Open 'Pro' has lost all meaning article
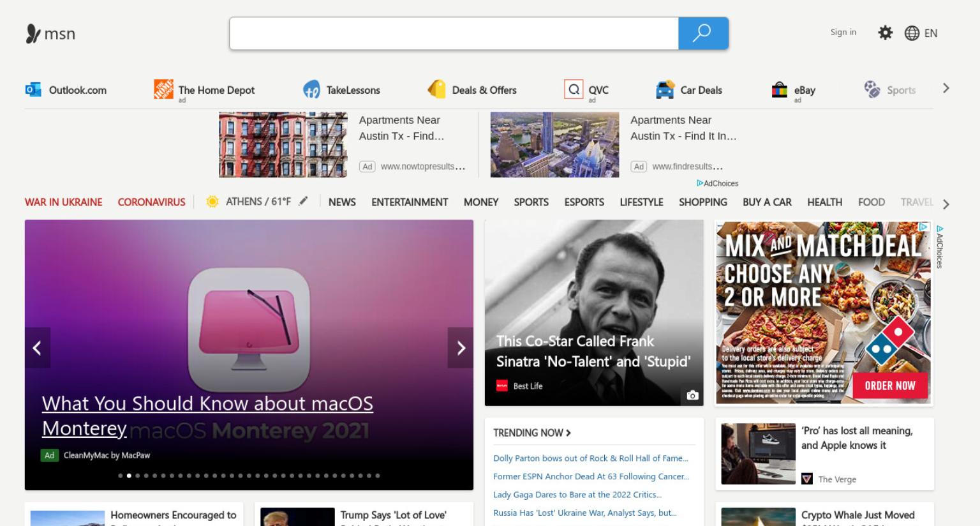Image resolution: width=980 pixels, height=526 pixels. [x=857, y=438]
